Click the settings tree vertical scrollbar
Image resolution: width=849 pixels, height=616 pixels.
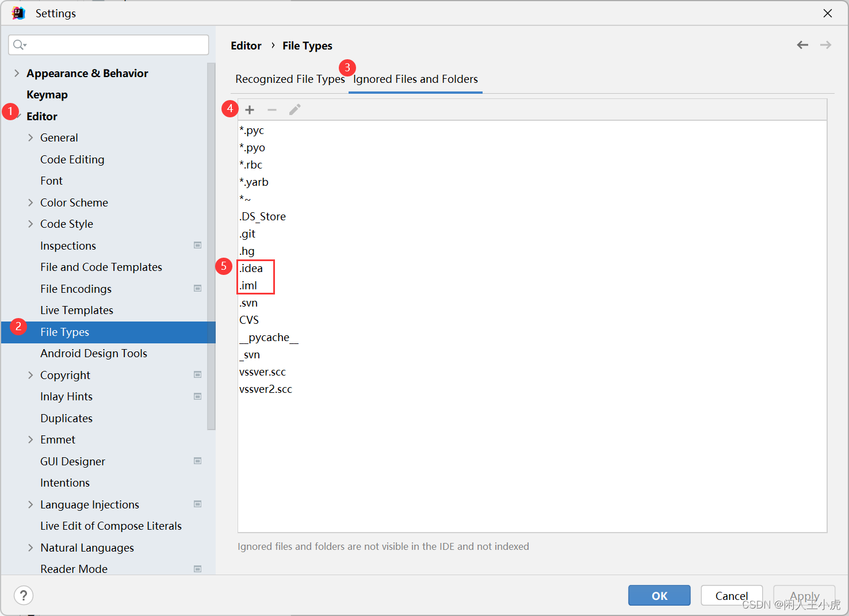(211, 246)
